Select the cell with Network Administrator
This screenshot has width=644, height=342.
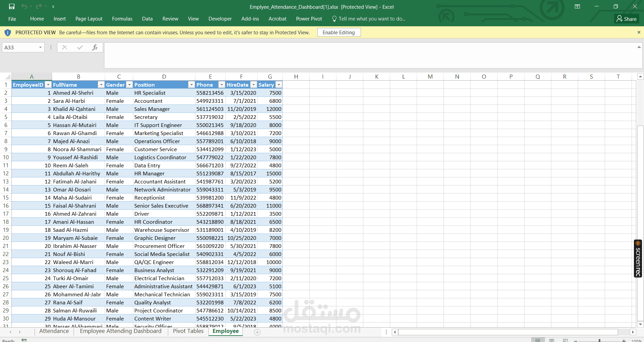(x=164, y=190)
